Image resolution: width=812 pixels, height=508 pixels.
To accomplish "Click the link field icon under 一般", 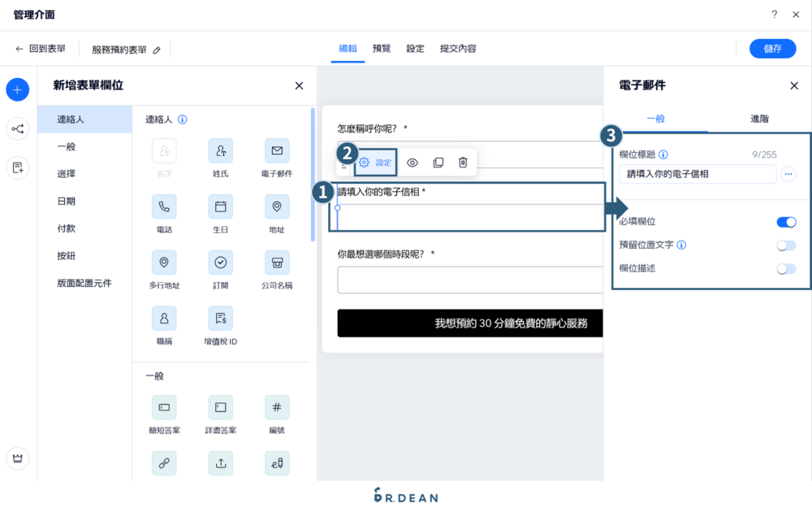I will (x=165, y=463).
